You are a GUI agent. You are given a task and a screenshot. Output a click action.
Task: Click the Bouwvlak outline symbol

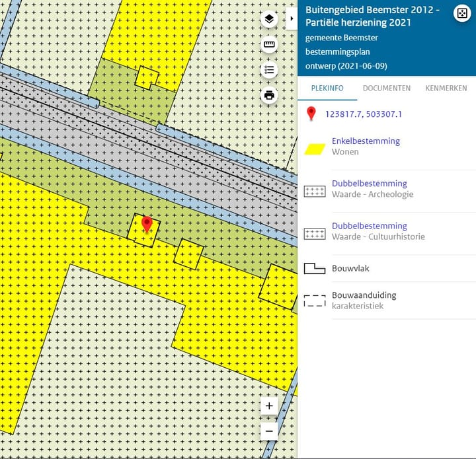pyautogui.click(x=315, y=268)
